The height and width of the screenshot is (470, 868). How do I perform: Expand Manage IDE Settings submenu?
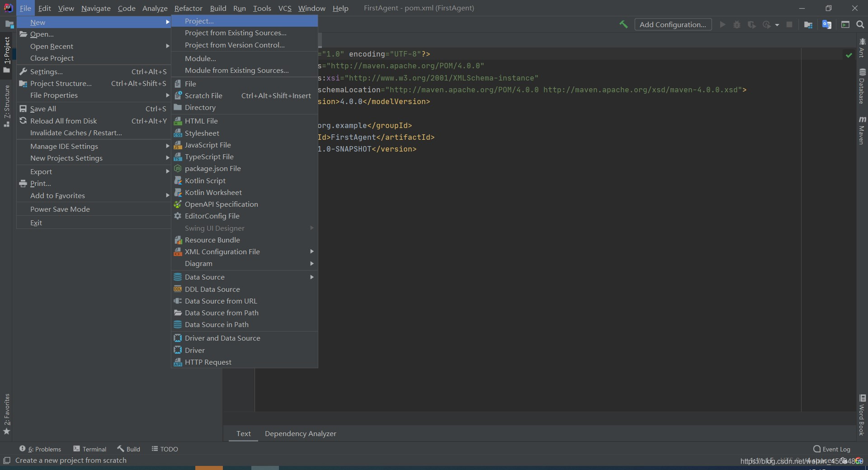94,146
